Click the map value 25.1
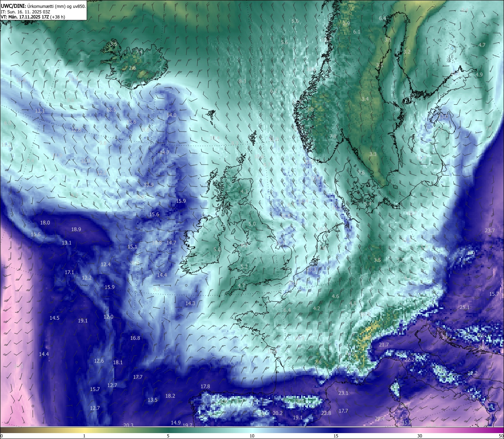 [x=465, y=307]
